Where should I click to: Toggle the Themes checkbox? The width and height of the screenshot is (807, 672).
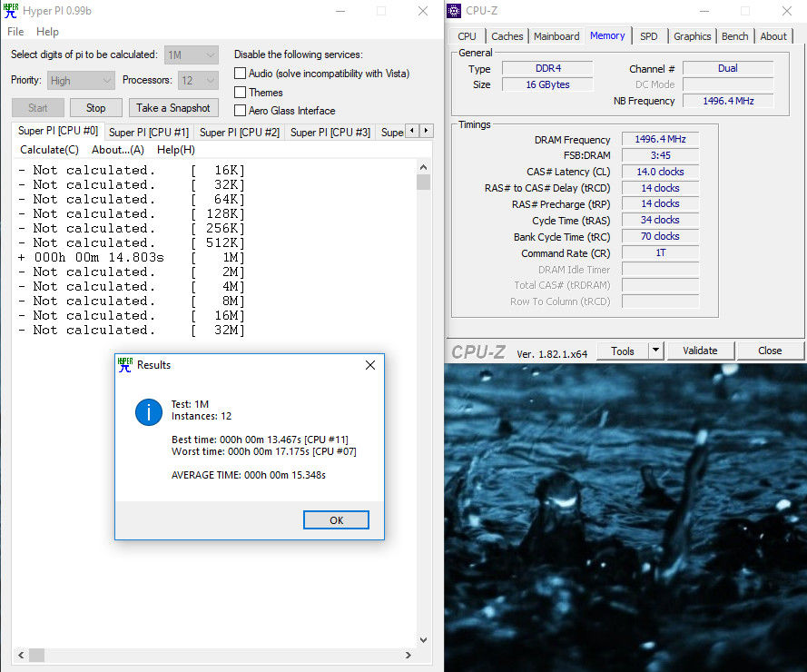(x=240, y=93)
